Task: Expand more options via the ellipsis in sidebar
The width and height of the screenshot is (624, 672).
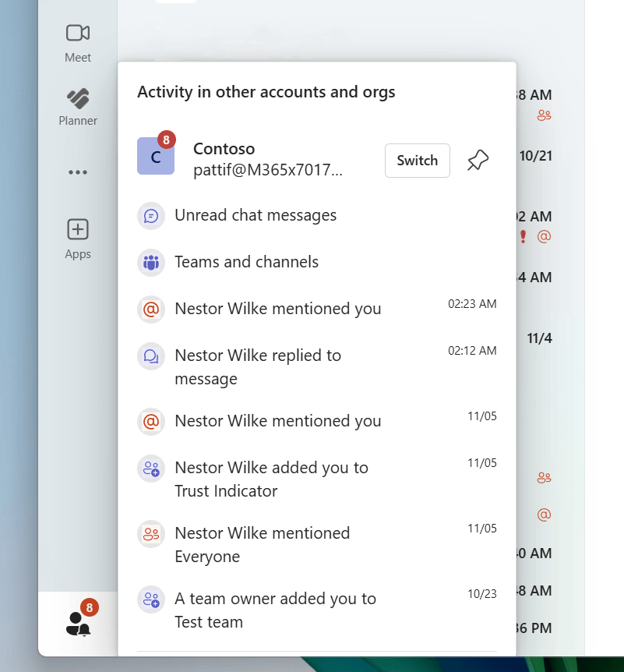Action: 77,172
